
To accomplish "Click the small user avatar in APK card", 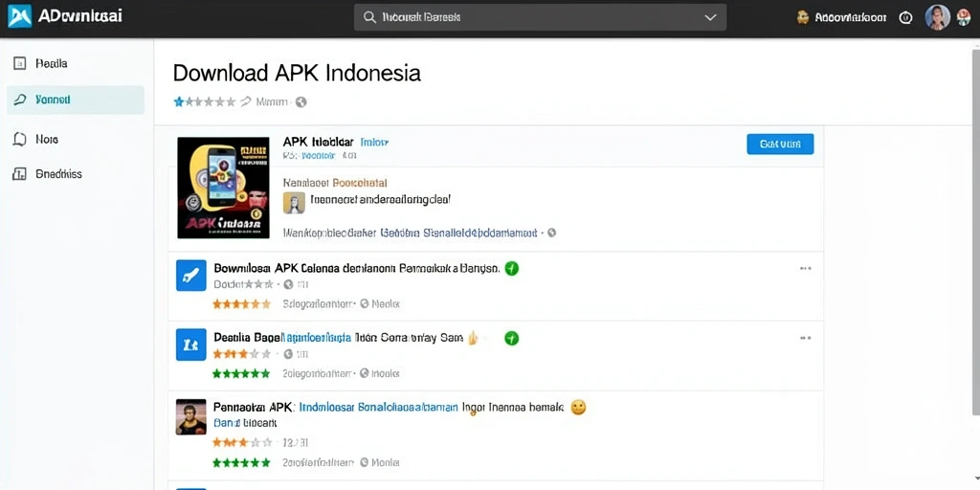I will (x=294, y=203).
